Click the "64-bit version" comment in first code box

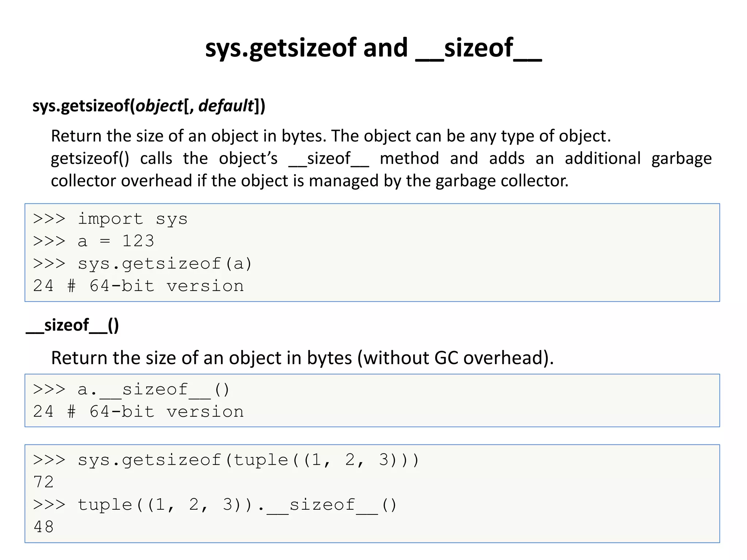167,286
